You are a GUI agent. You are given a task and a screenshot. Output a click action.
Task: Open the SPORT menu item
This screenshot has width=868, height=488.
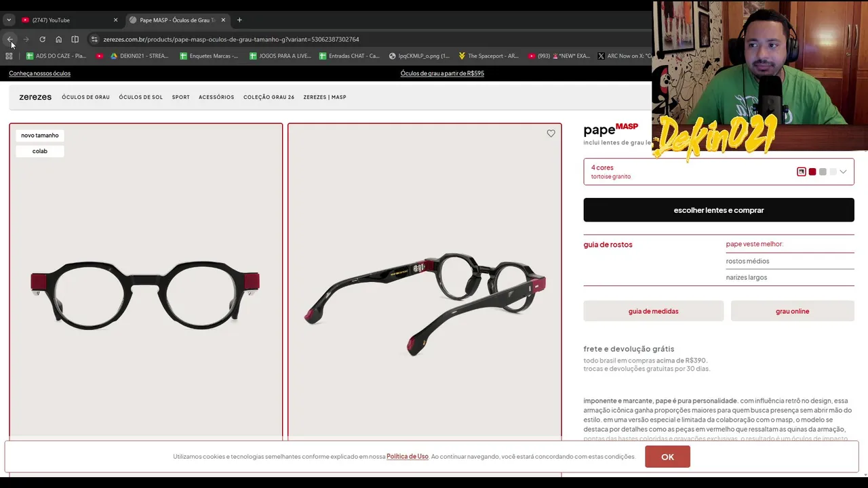point(180,97)
